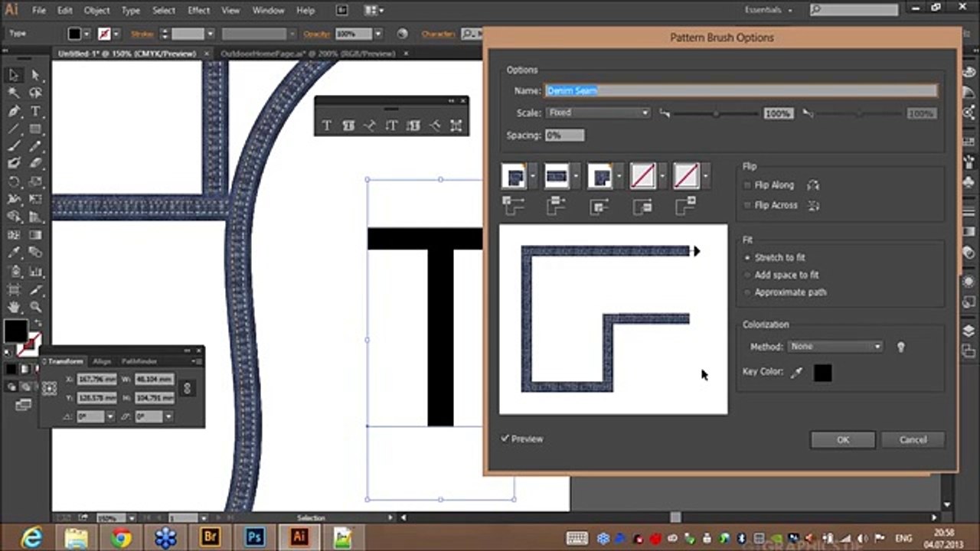Open the Essentials workspace switcher
The width and height of the screenshot is (980, 551).
coord(769,10)
